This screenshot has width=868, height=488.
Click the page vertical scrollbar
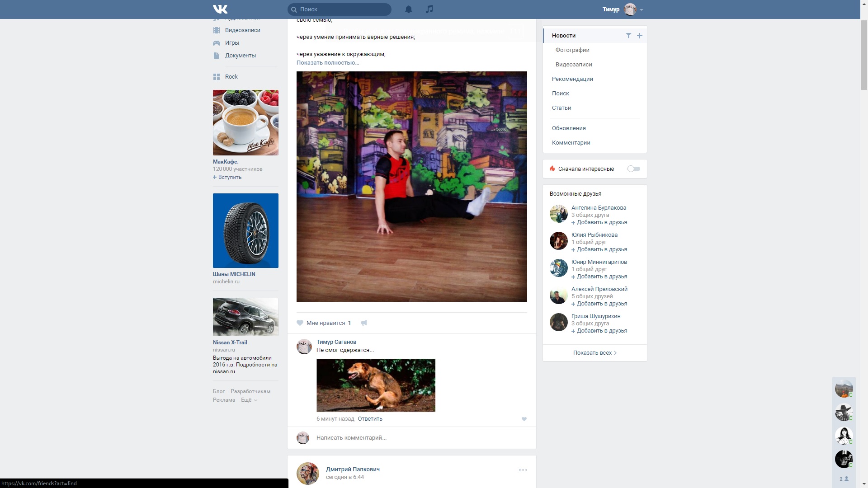point(864,54)
